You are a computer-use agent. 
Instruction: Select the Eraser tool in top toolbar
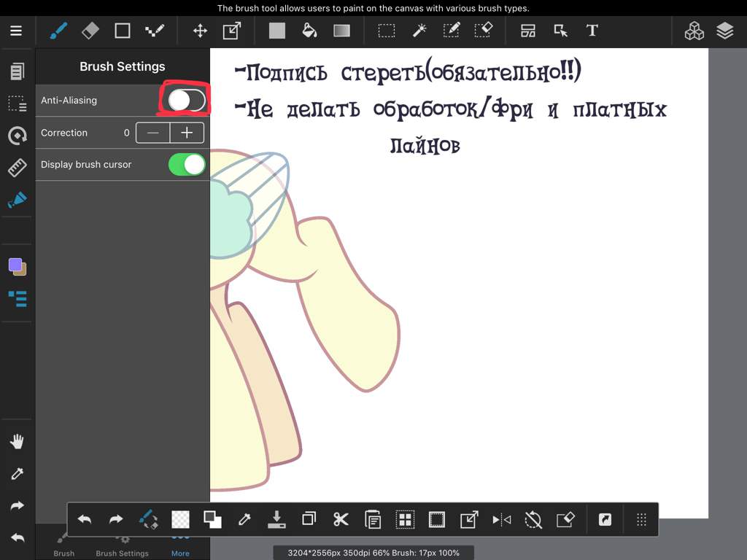click(x=90, y=31)
